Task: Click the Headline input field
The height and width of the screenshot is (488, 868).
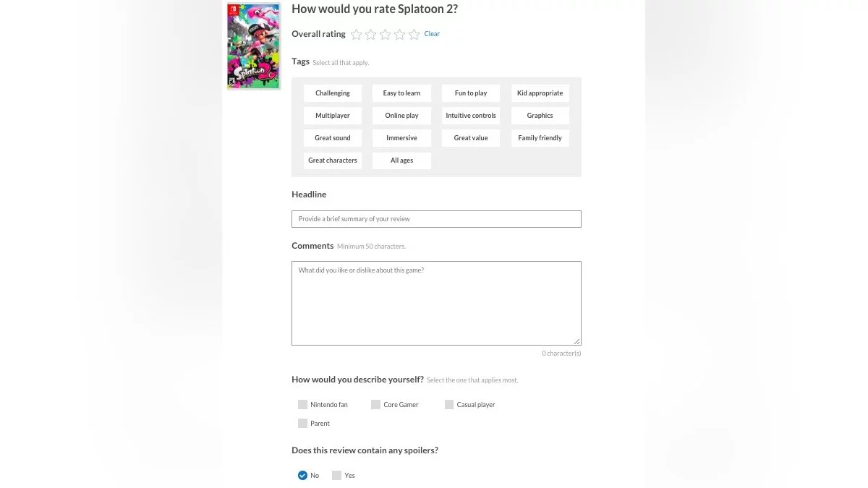Action: tap(436, 219)
